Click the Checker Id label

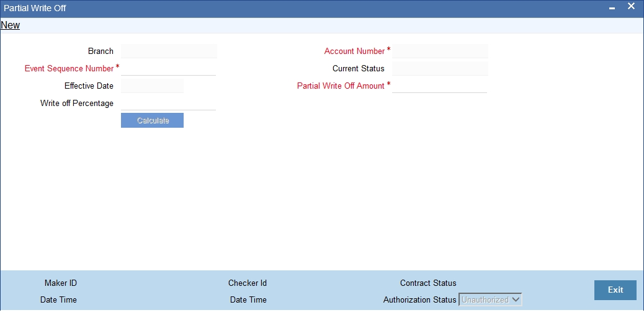[248, 283]
